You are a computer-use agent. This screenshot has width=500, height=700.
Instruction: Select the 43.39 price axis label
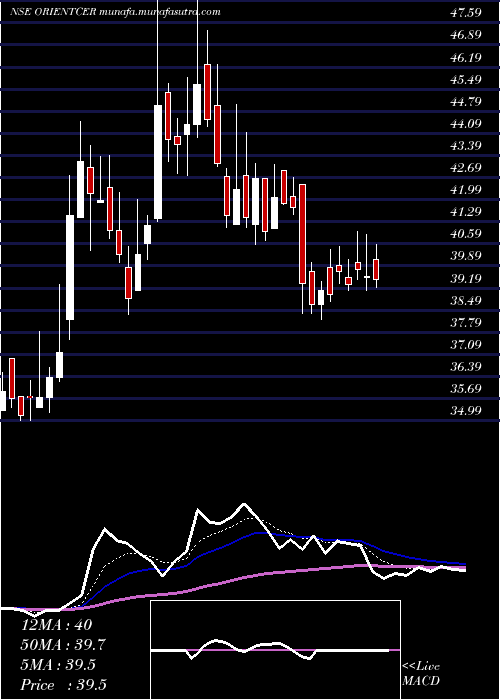pyautogui.click(x=466, y=146)
